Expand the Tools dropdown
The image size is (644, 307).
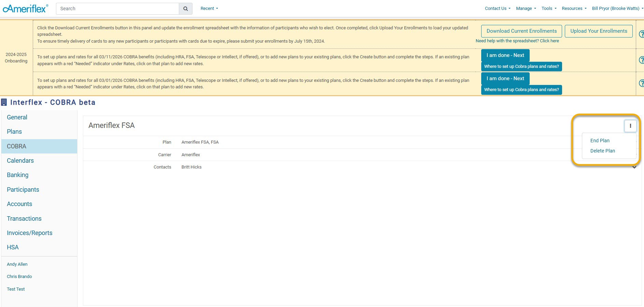[x=548, y=9]
